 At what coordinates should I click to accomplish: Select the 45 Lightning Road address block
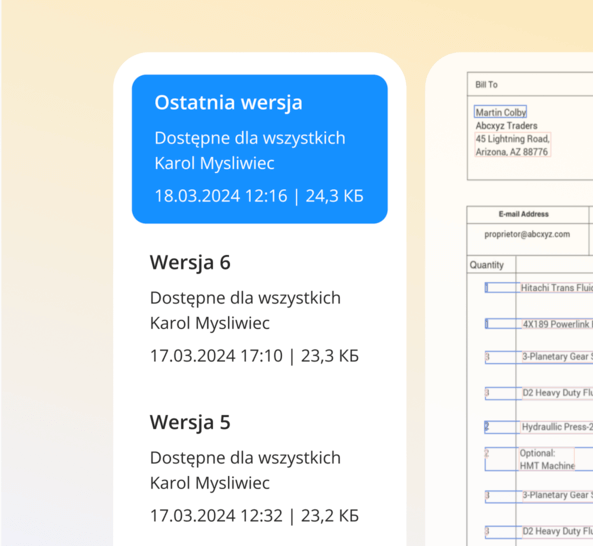pyautogui.click(x=512, y=145)
